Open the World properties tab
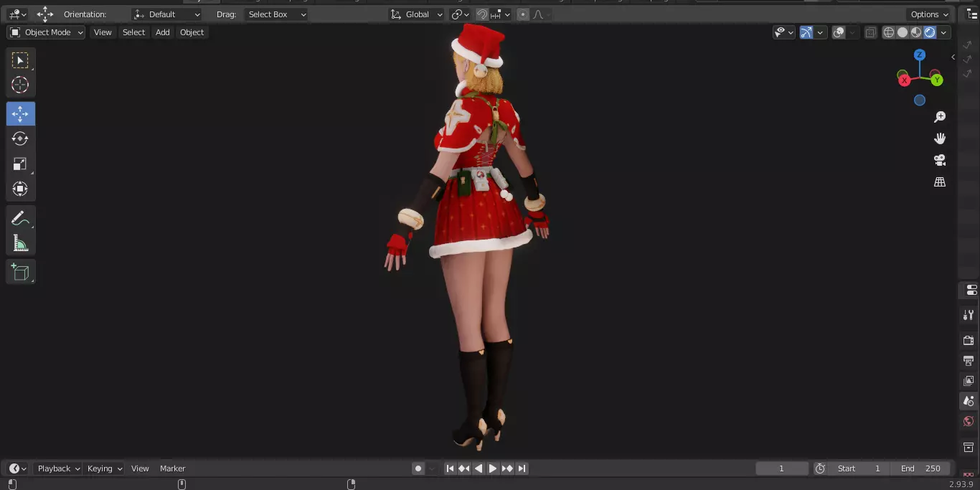Screen dimensions: 980x490 (x=969, y=421)
